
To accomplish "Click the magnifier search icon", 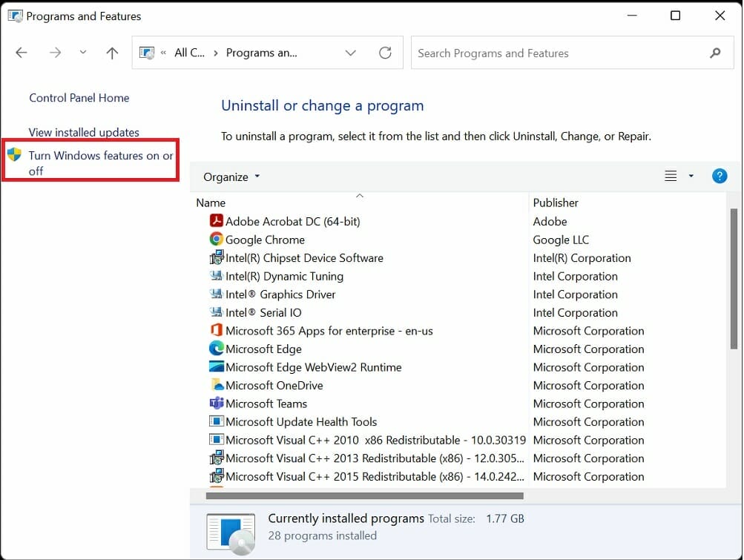I will [715, 53].
